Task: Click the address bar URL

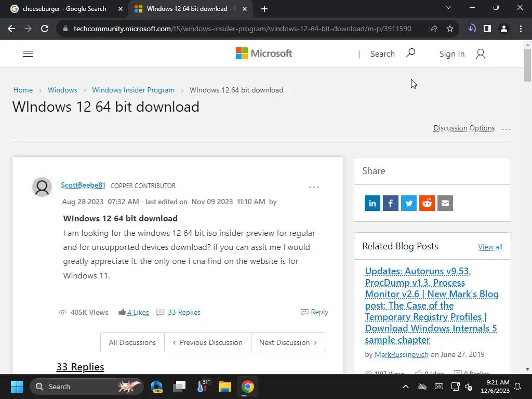Action: [242, 29]
